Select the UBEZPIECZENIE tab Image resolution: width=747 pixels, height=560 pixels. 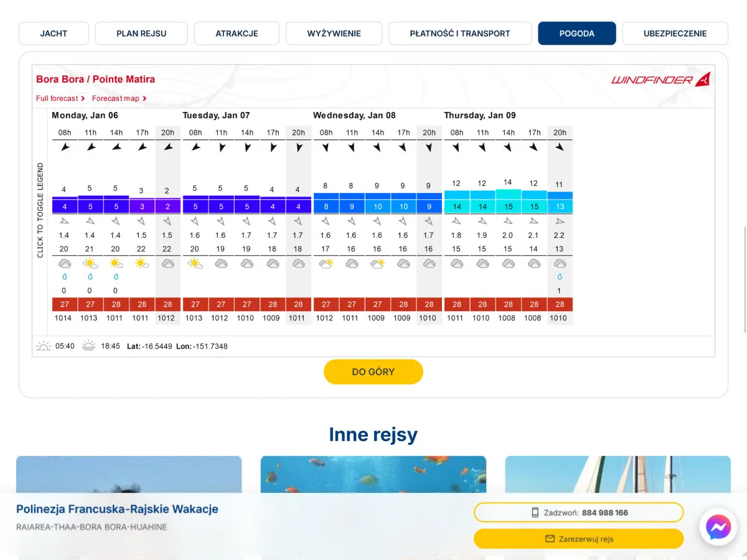click(675, 34)
